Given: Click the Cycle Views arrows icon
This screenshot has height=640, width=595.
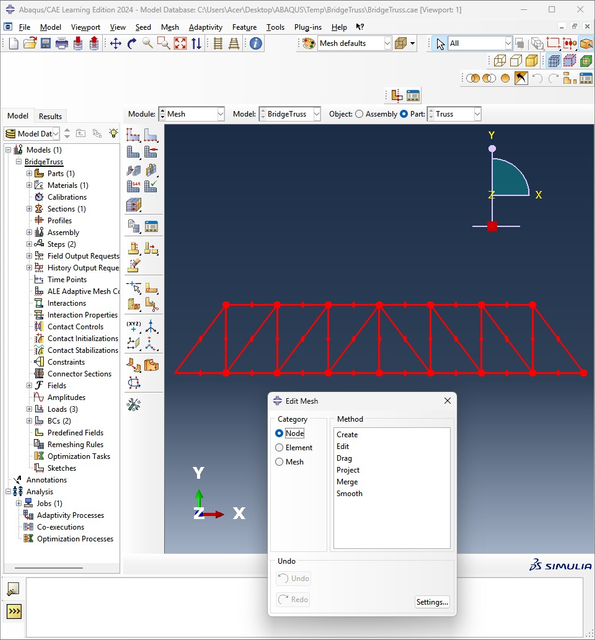Looking at the screenshot, I should point(196,43).
